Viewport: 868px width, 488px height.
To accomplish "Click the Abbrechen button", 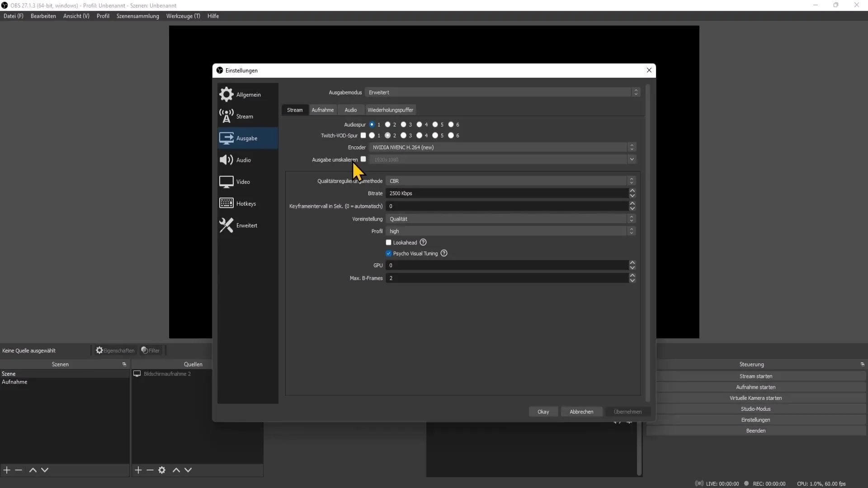I will click(581, 412).
